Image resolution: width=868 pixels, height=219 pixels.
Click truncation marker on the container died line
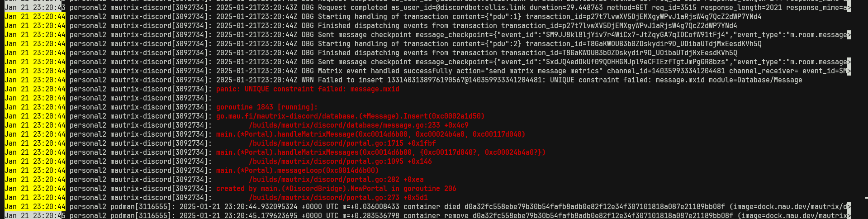coord(849,207)
